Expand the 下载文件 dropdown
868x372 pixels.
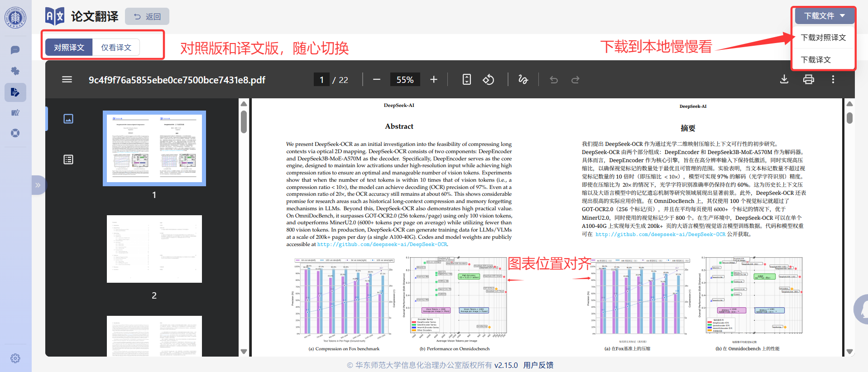pos(824,16)
